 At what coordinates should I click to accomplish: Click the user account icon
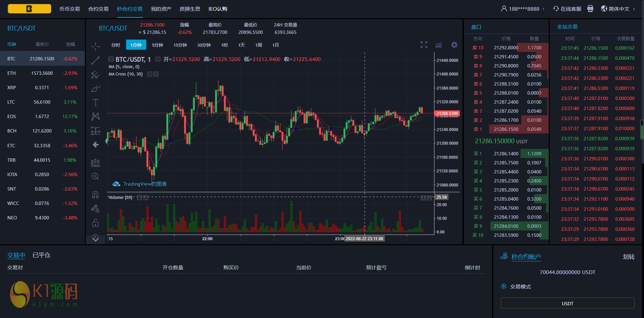pos(504,9)
